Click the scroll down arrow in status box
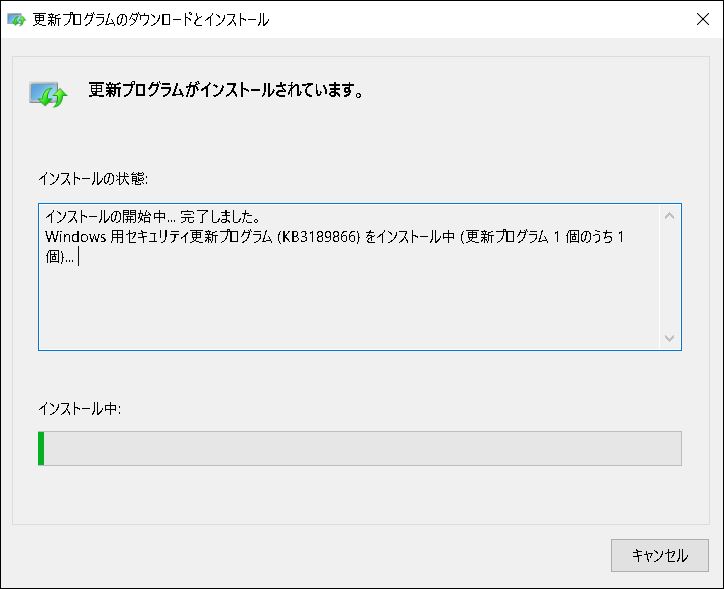This screenshot has width=724, height=589. point(670,339)
